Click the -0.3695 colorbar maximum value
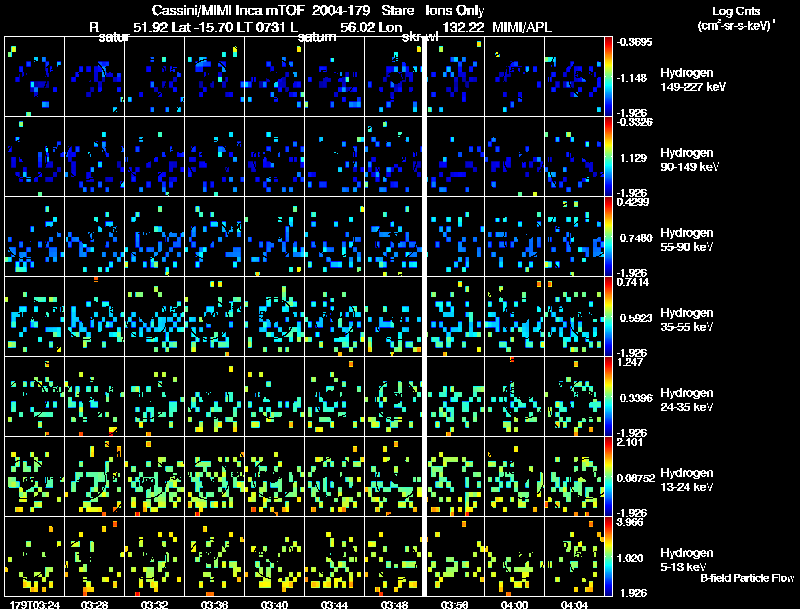This screenshot has width=800, height=609. pyautogui.click(x=635, y=42)
